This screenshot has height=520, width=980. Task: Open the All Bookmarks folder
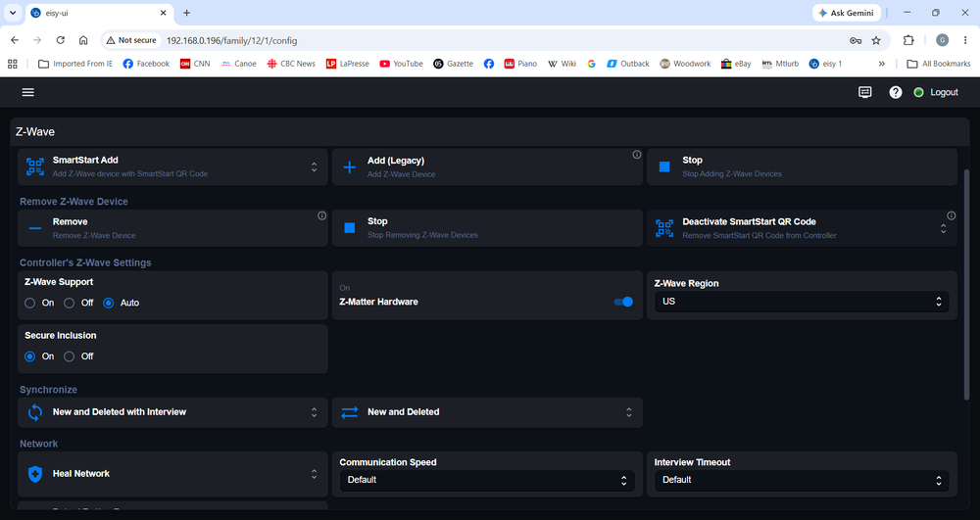pyautogui.click(x=939, y=64)
